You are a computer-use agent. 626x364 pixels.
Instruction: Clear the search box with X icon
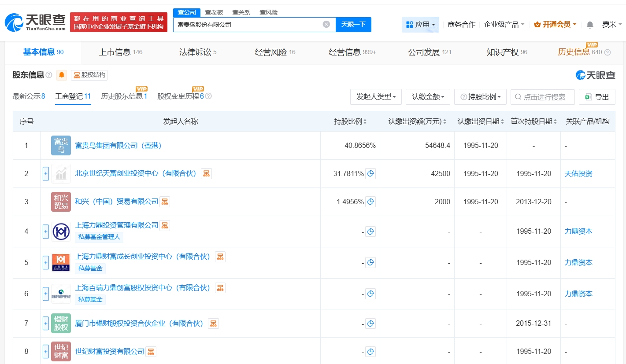tap(326, 25)
